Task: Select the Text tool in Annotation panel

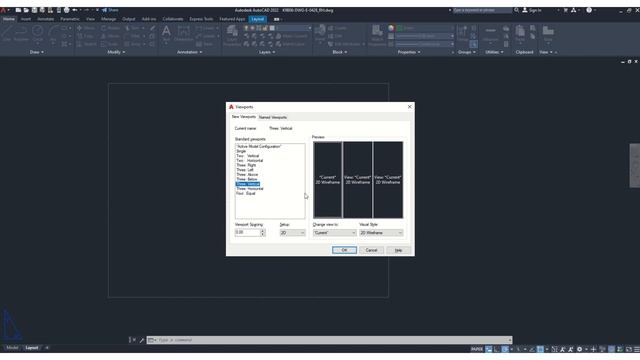Action: (166, 33)
